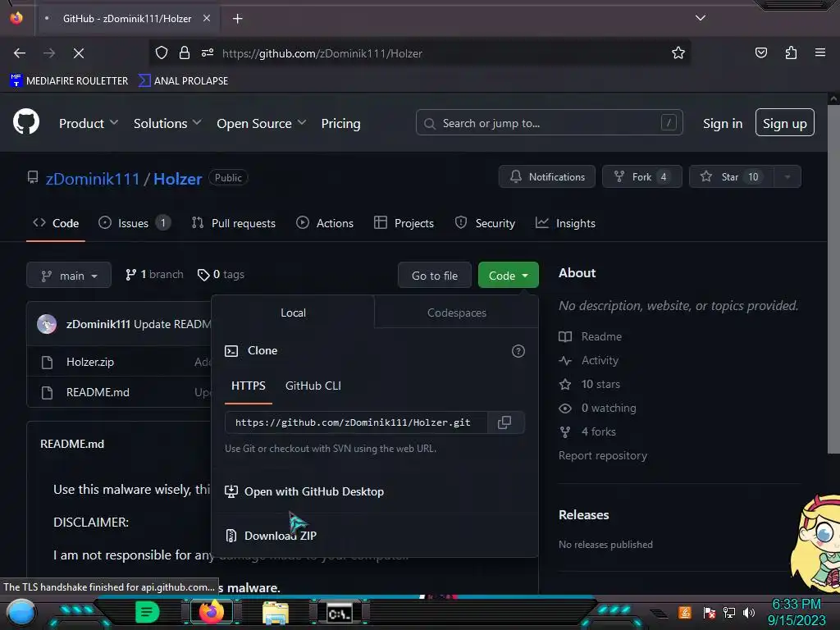
Task: Click the shield tracking protection icon
Action: (x=162, y=52)
